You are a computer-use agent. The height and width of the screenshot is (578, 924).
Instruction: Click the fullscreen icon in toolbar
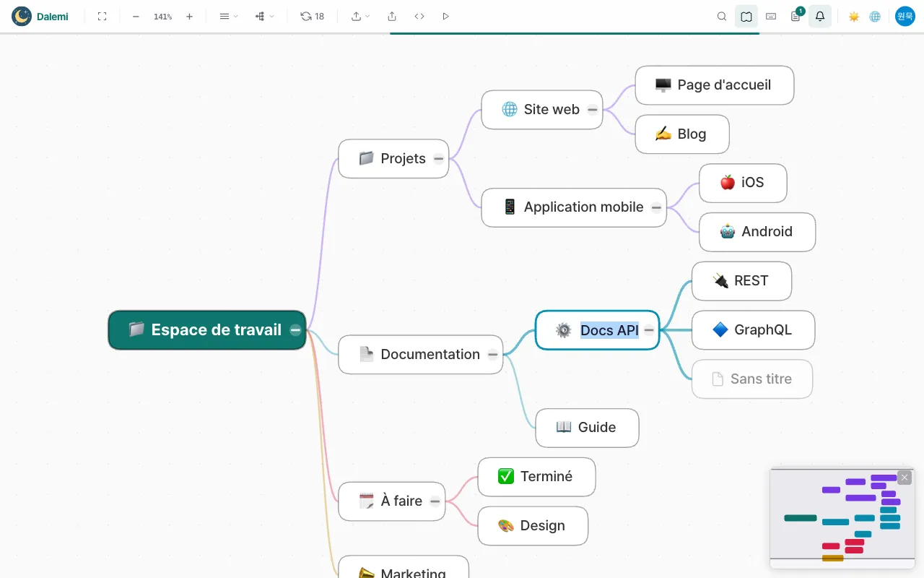[102, 16]
